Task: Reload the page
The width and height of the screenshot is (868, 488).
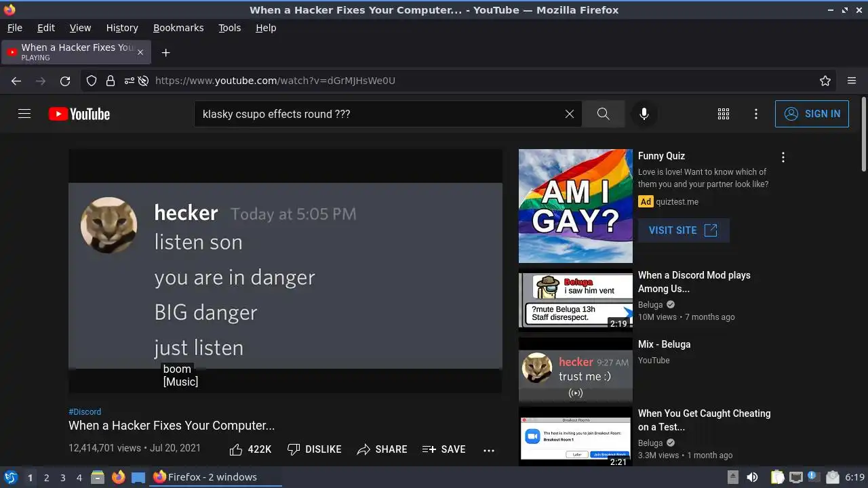Action: coord(65,81)
